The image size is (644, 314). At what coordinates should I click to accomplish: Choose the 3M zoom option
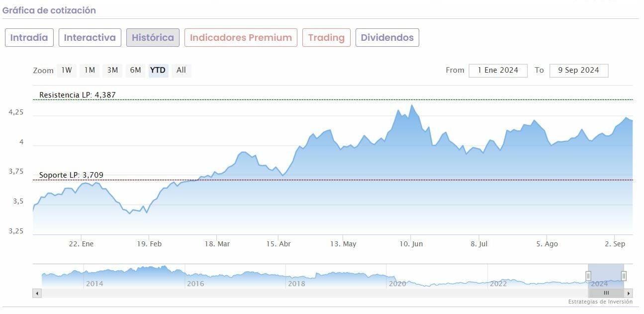[112, 70]
